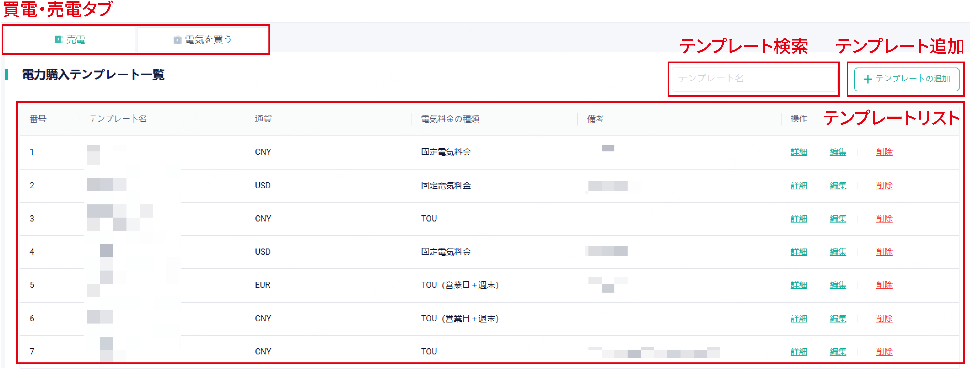980x369 pixels.
Task: Click the 電気を買う bag icon
Action: pyautogui.click(x=177, y=40)
